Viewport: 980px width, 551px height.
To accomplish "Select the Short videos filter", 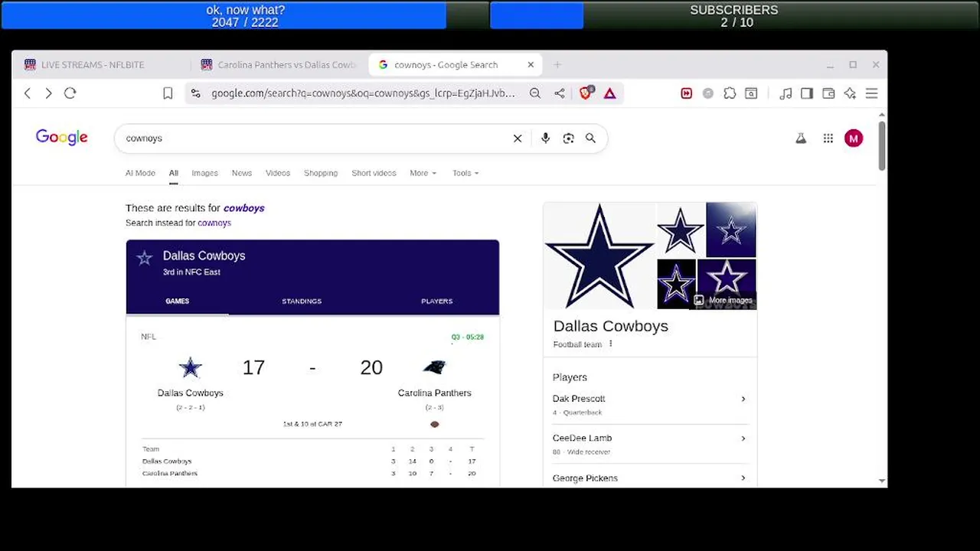I will [374, 173].
